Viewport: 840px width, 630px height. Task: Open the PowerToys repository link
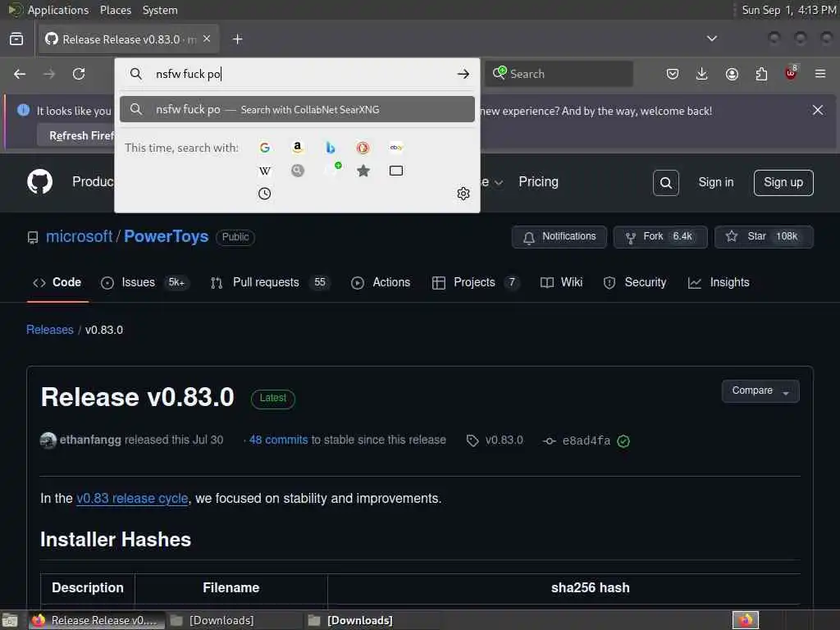[x=166, y=236]
